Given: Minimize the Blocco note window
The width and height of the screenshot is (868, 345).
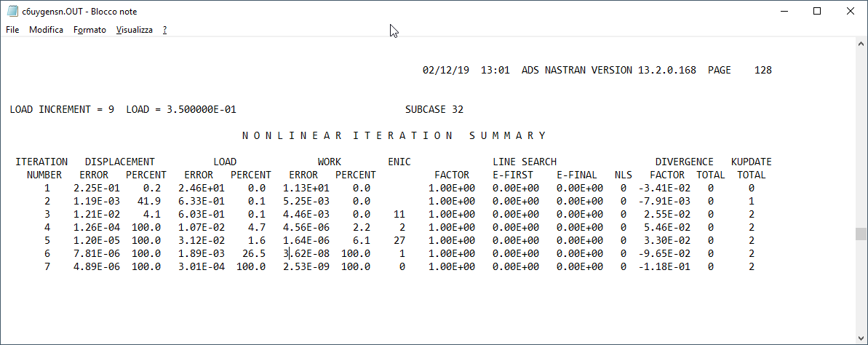Looking at the screenshot, I should click(784, 12).
